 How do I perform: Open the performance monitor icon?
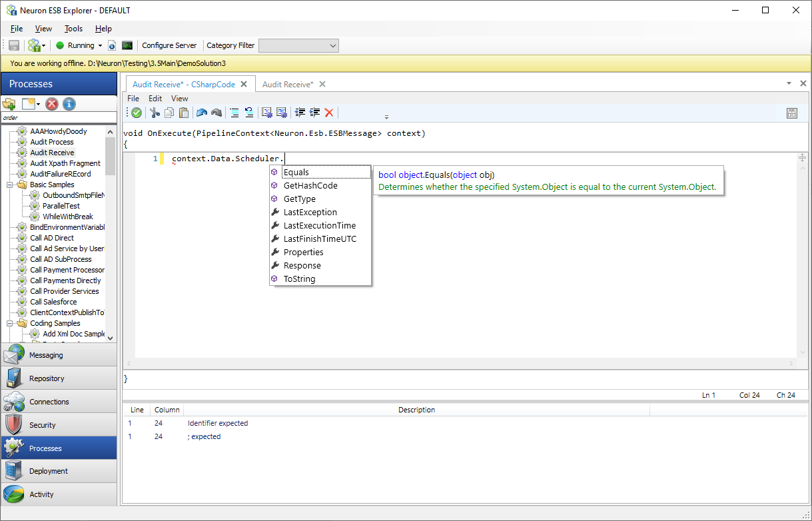pyautogui.click(x=127, y=45)
